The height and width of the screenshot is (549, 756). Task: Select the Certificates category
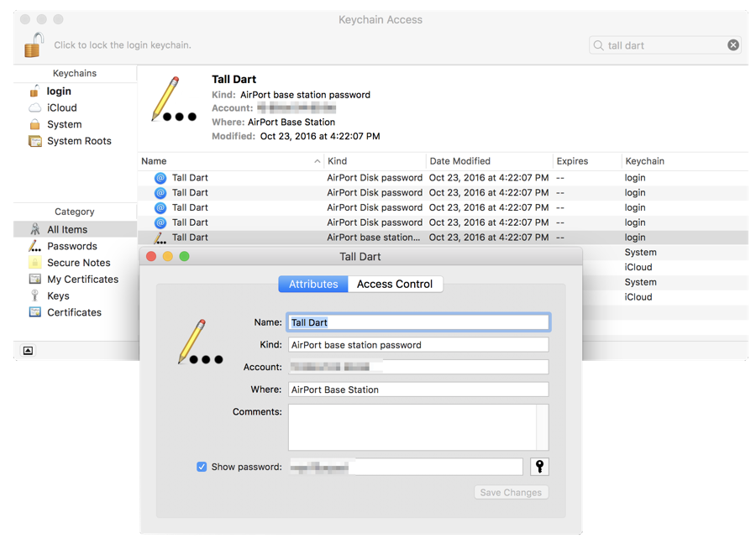pyautogui.click(x=75, y=312)
